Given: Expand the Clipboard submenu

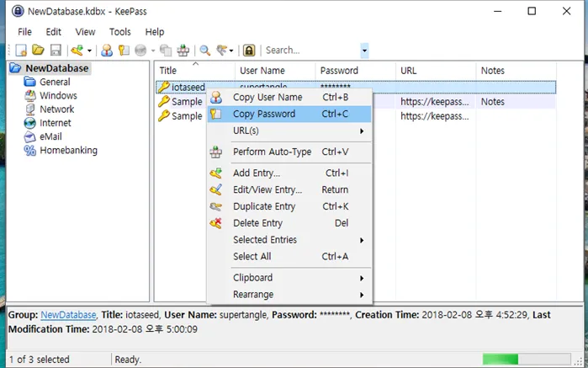Looking at the screenshot, I should point(289,278).
